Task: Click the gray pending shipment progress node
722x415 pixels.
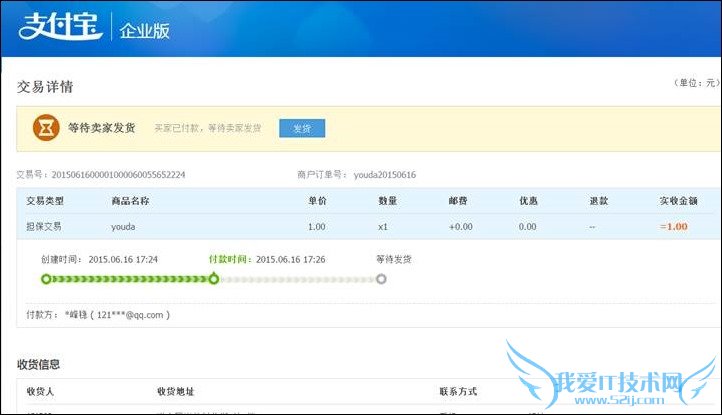Action: pos(381,279)
